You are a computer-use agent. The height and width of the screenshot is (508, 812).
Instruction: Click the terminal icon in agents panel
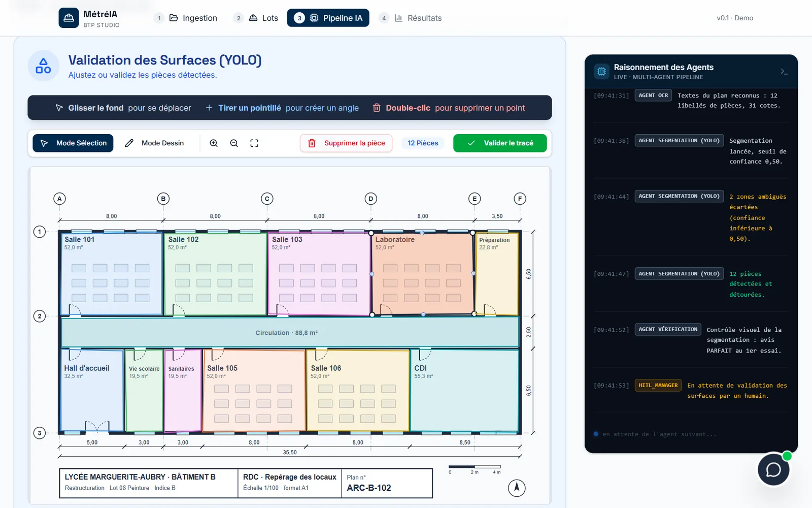point(784,72)
